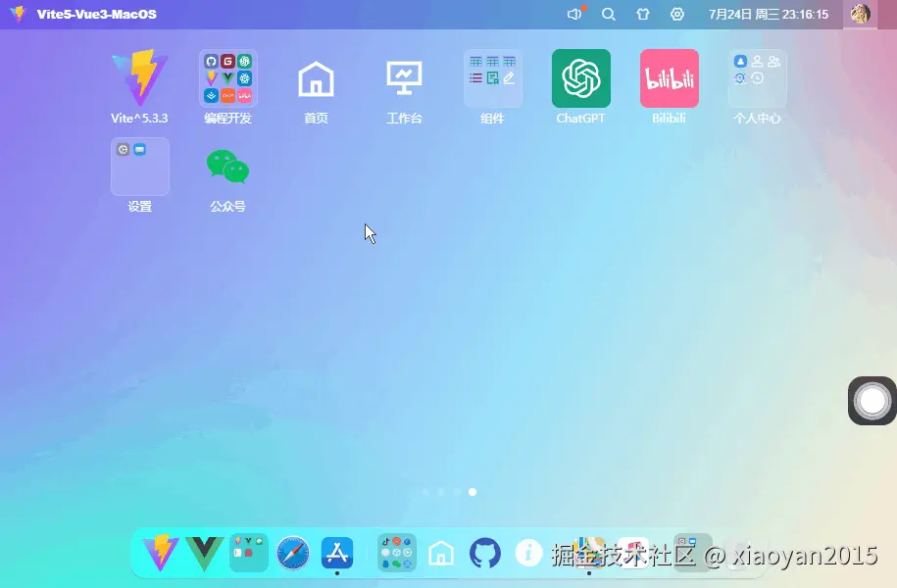Launch Bilibili desktop icon
The width and height of the screenshot is (897, 588).
point(668,77)
